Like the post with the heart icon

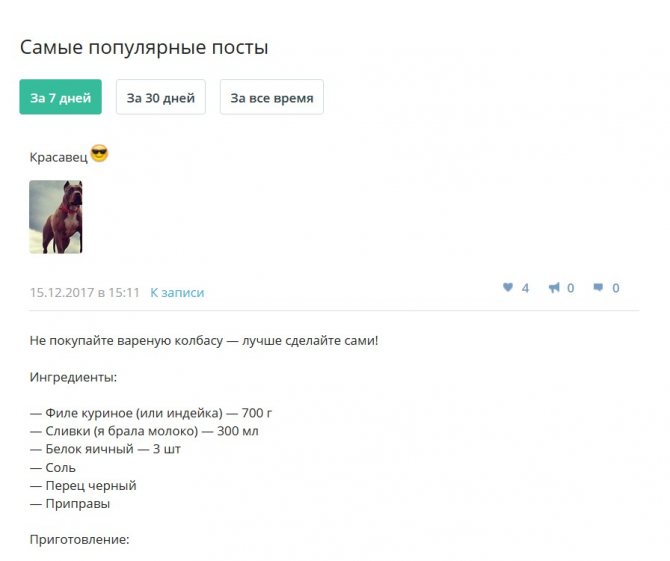pos(508,288)
